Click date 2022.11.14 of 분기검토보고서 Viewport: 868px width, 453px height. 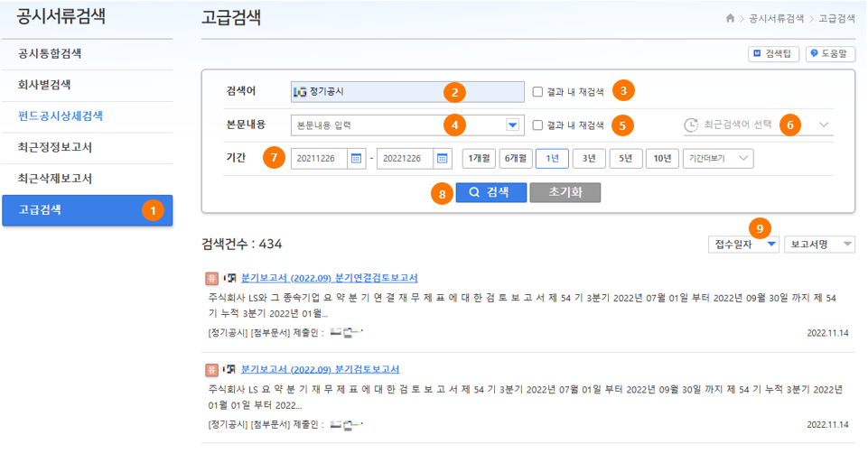827,425
